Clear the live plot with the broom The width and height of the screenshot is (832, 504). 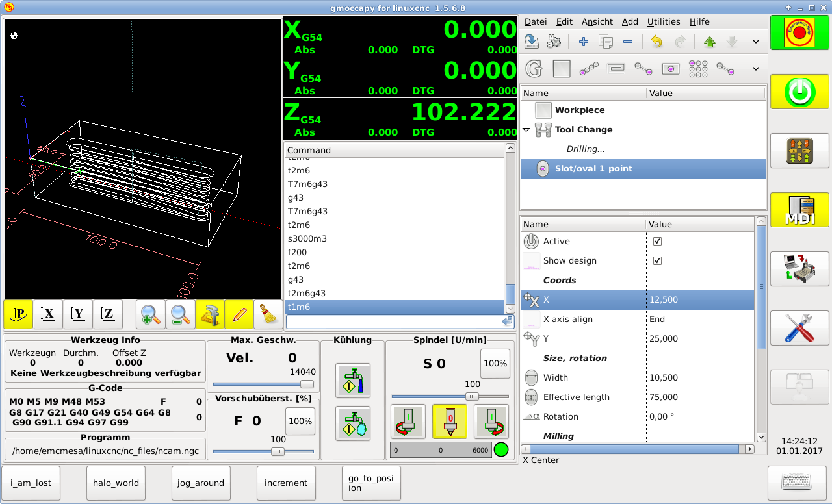(269, 314)
